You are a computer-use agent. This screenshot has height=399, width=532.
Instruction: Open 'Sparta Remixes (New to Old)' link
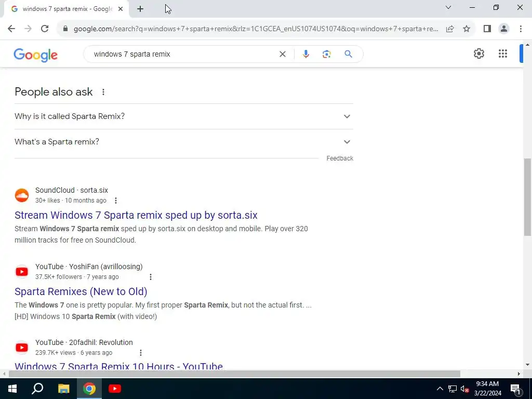pos(81,291)
